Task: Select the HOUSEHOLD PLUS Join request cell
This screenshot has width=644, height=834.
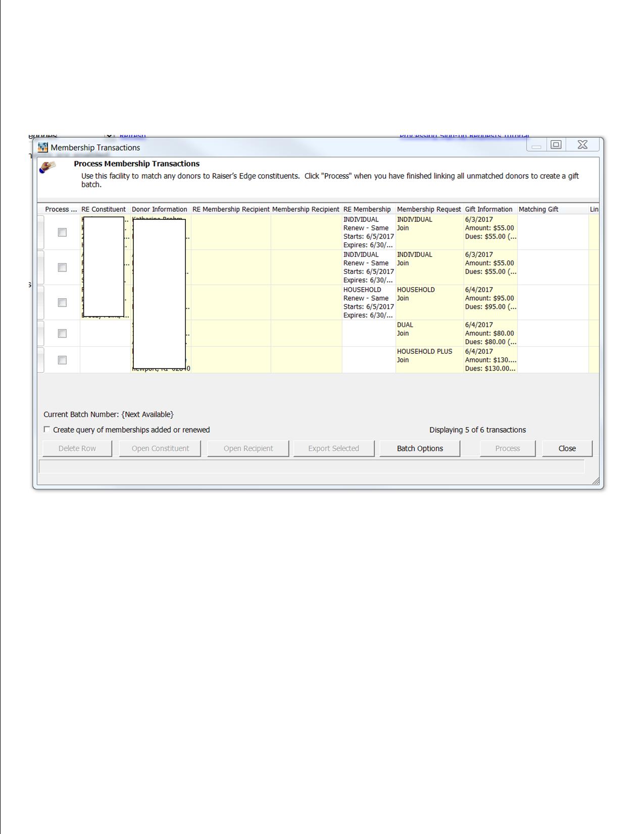Action: (x=429, y=360)
